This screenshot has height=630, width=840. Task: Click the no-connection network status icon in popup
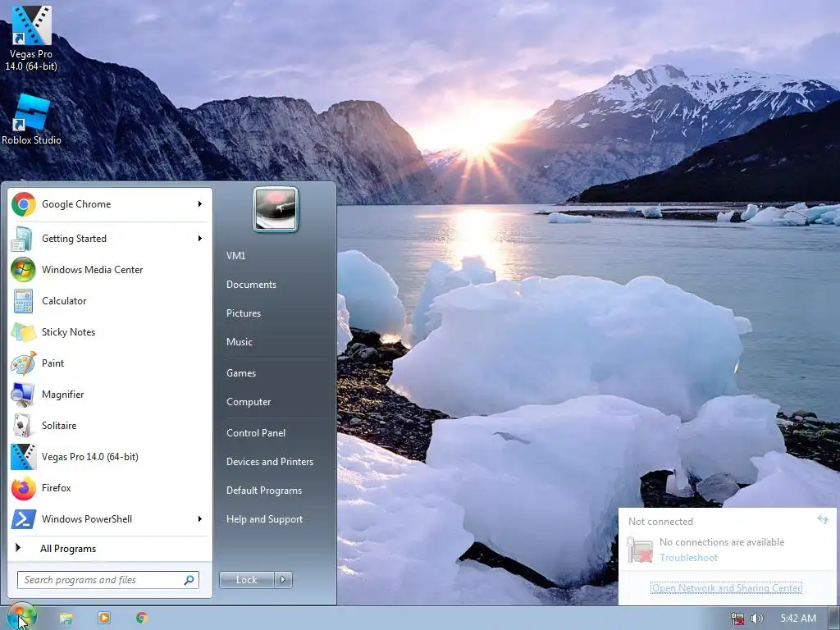tap(640, 550)
